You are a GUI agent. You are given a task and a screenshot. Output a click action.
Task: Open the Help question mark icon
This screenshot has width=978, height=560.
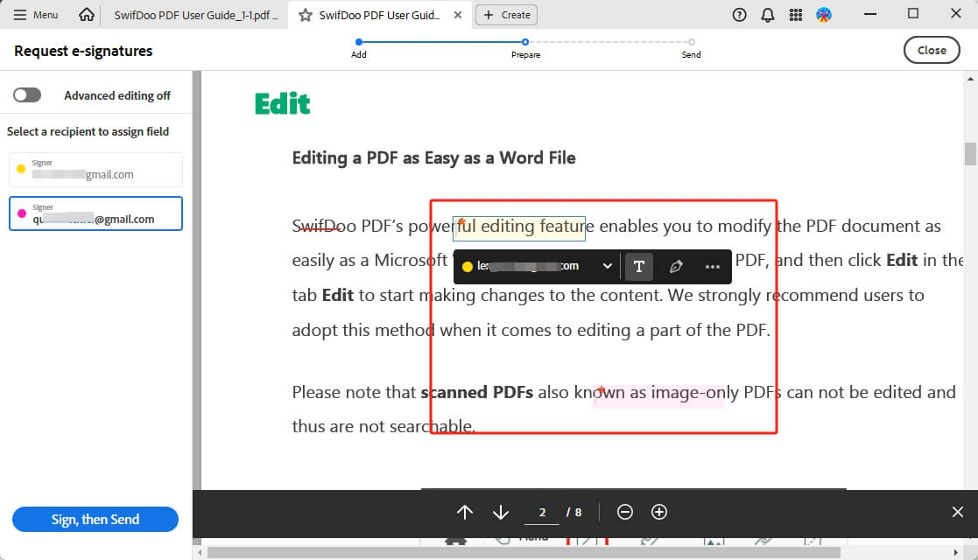click(x=739, y=15)
